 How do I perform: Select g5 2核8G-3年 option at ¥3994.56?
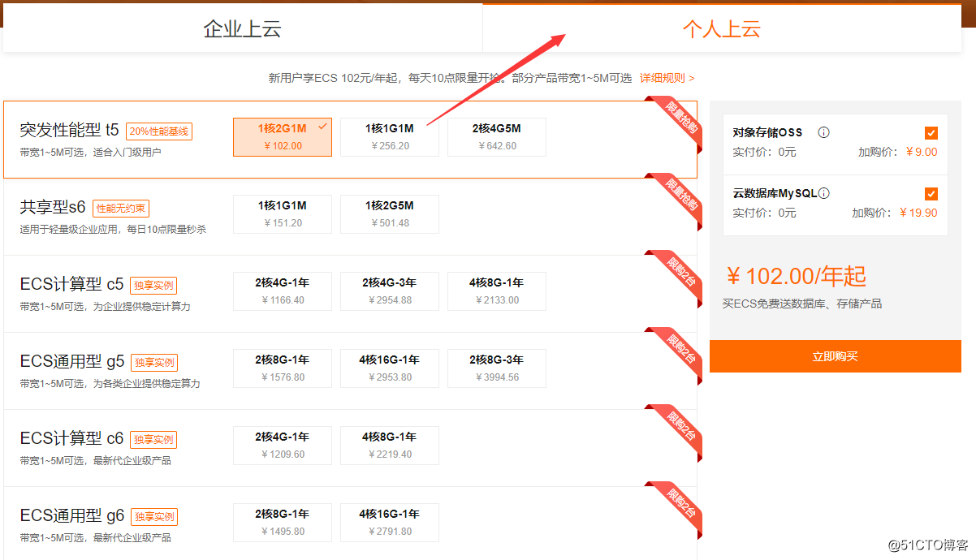(x=497, y=368)
